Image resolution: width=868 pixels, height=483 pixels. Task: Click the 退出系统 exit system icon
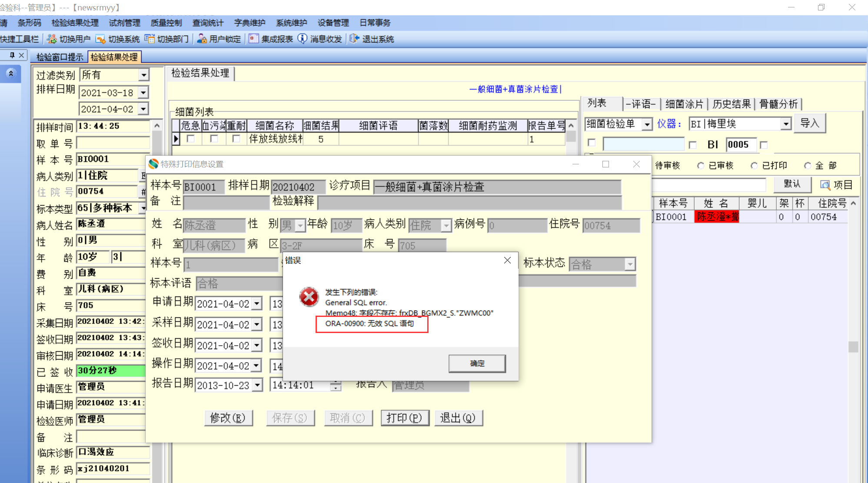coord(354,39)
